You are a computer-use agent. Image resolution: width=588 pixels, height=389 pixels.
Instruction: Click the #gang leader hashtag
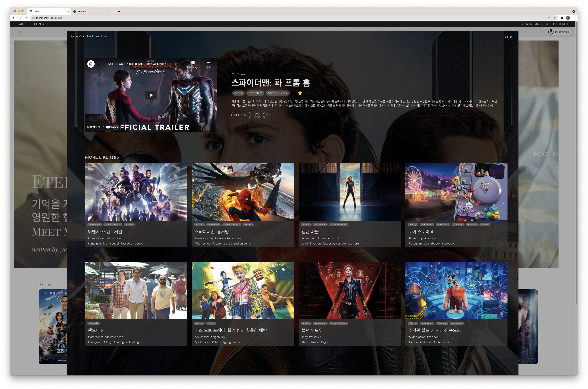coord(231,342)
